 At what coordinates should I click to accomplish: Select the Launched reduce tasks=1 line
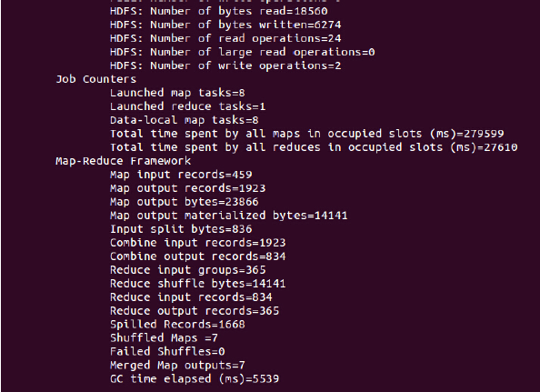187,106
